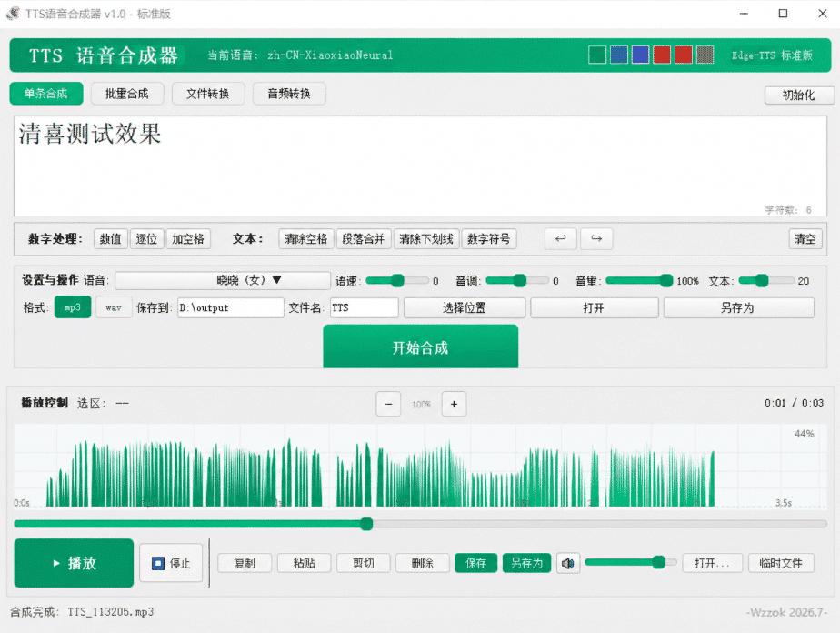Clear text with 清空 button
Viewport: 840px width, 633px height.
[x=805, y=239]
